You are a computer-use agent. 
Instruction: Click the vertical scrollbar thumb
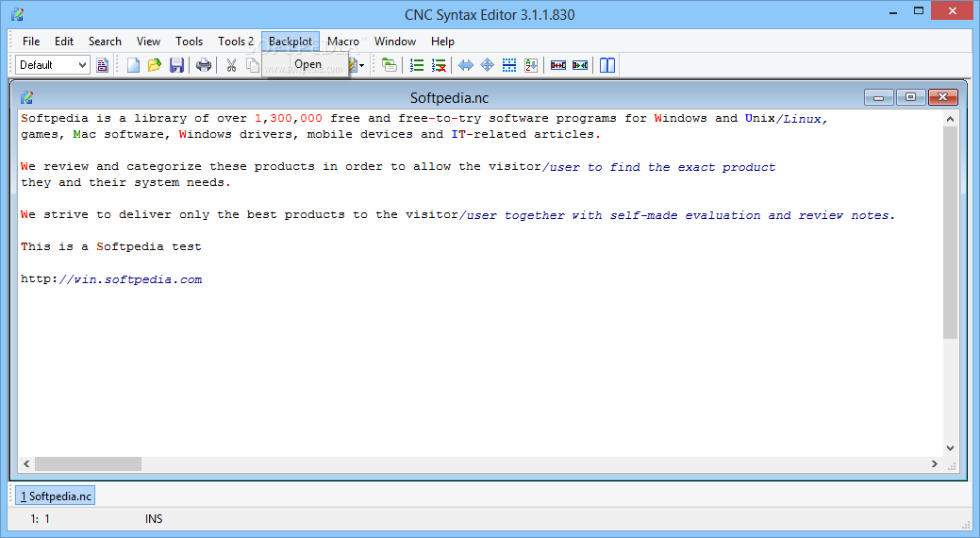pyautogui.click(x=950, y=232)
